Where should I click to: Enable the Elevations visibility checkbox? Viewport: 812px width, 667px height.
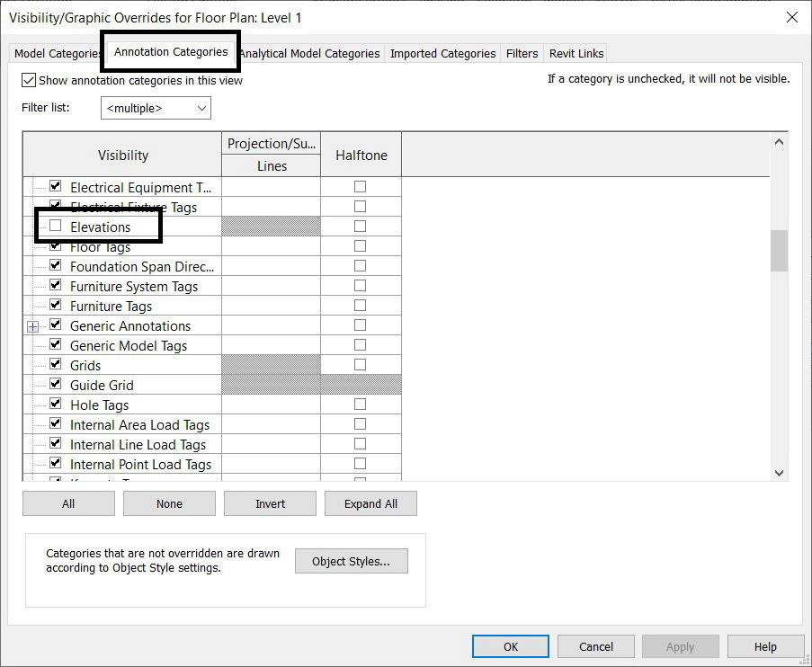(x=56, y=226)
